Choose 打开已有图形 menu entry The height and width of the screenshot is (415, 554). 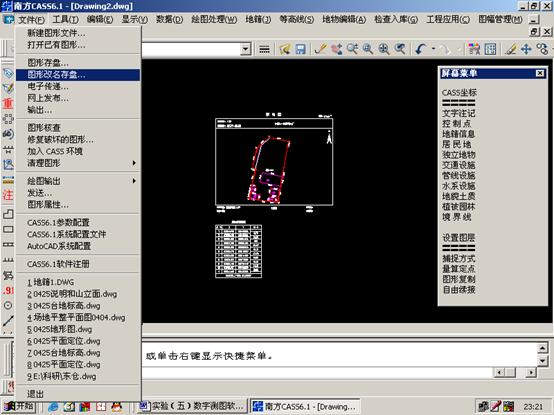[x=78, y=45]
